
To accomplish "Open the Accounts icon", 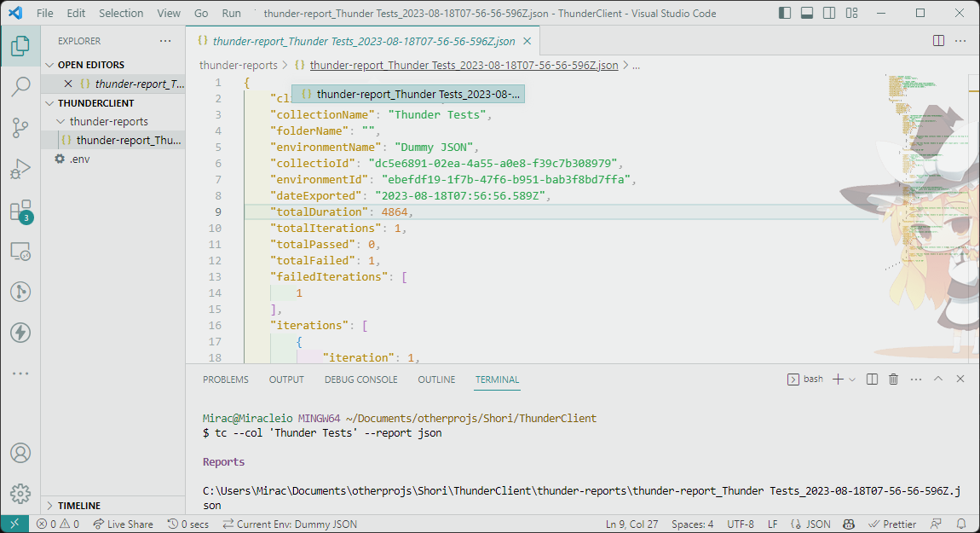I will point(20,453).
